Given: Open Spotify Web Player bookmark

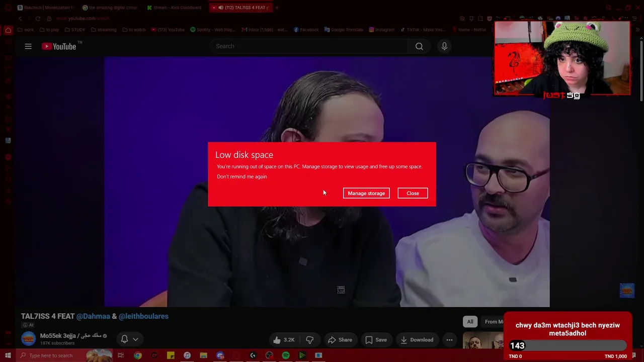Looking at the screenshot, I should pyautogui.click(x=213, y=30).
